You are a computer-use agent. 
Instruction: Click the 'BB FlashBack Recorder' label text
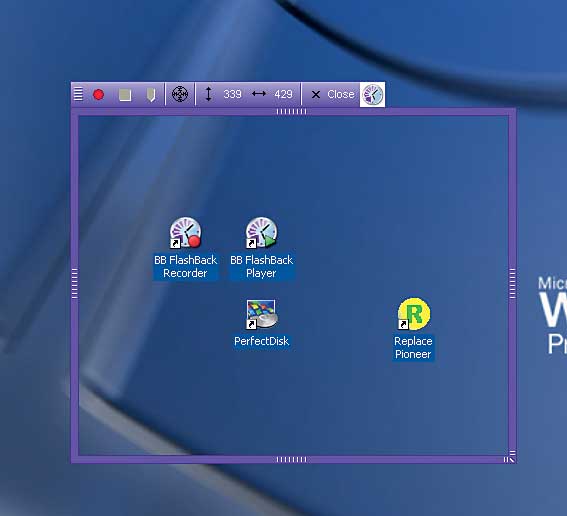point(185,266)
